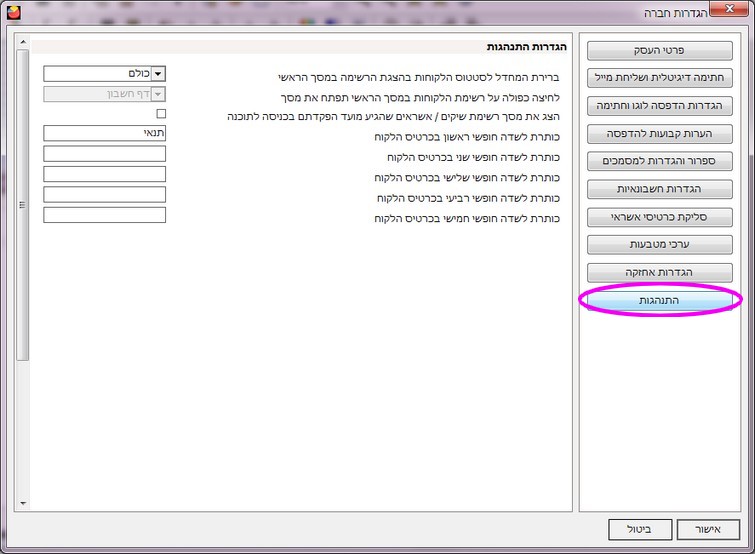Screen dimensions: 755x554
Task: Click first free field title input containing תנאי
Action: [x=105, y=133]
